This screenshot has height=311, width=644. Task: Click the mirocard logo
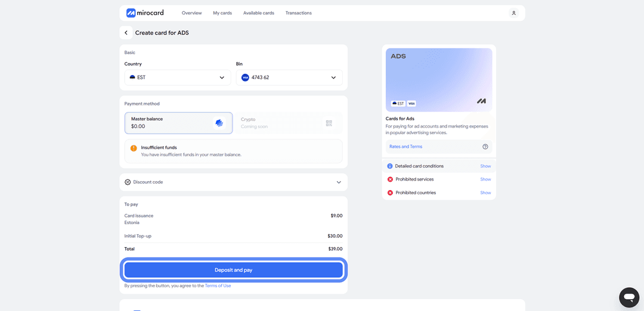145,13
